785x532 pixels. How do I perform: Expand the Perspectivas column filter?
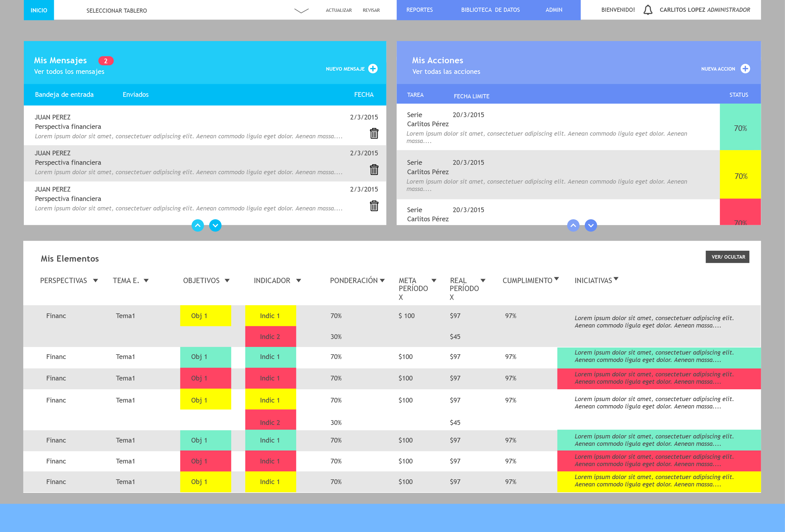[x=96, y=281]
